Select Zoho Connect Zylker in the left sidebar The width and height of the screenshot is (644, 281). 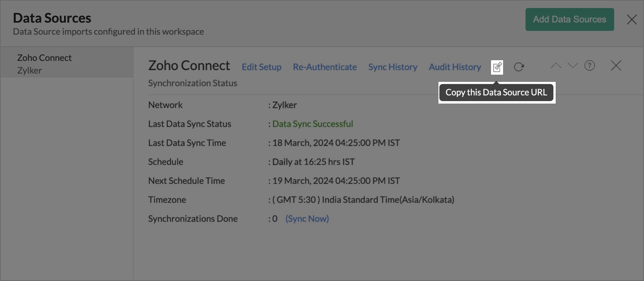coord(44,63)
